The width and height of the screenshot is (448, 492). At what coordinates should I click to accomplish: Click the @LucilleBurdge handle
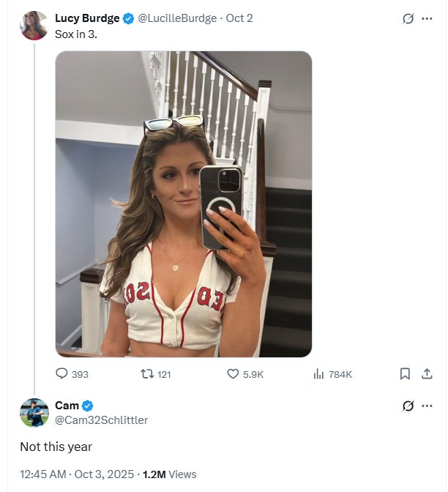click(177, 19)
